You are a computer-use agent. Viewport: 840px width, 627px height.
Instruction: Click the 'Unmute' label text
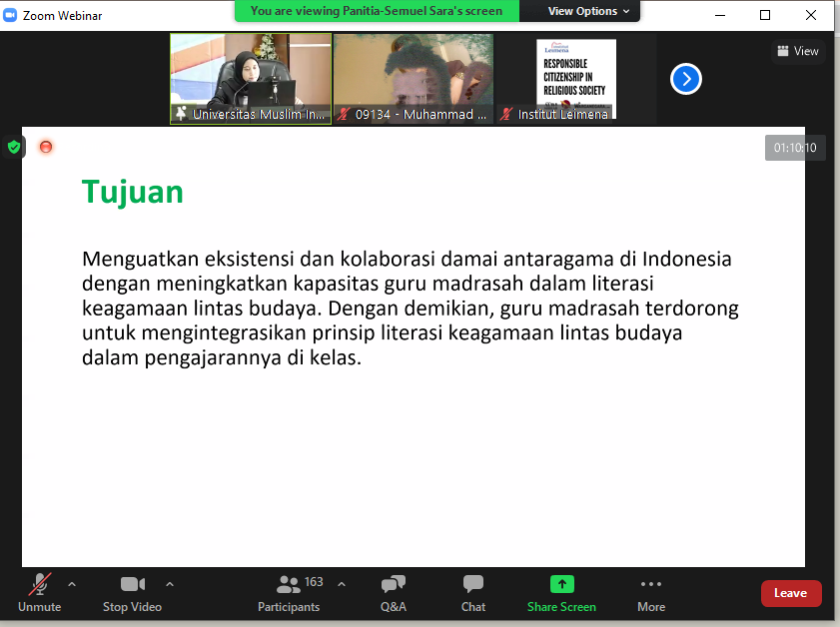coord(40,607)
